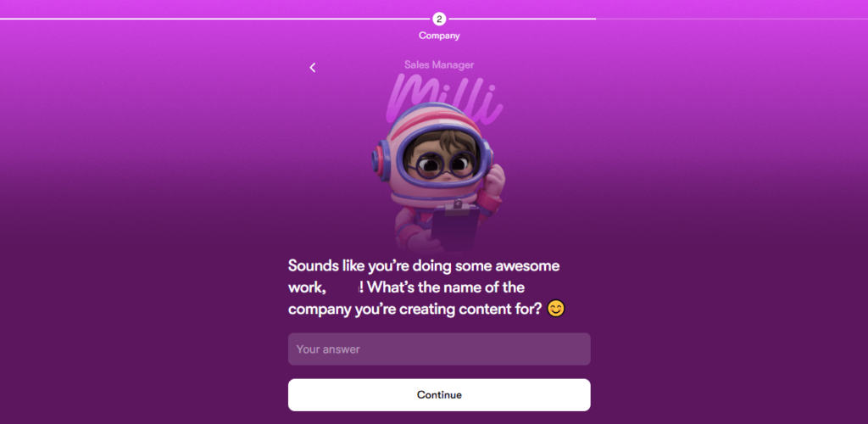Click the astronaut's round glasses

click(x=441, y=165)
